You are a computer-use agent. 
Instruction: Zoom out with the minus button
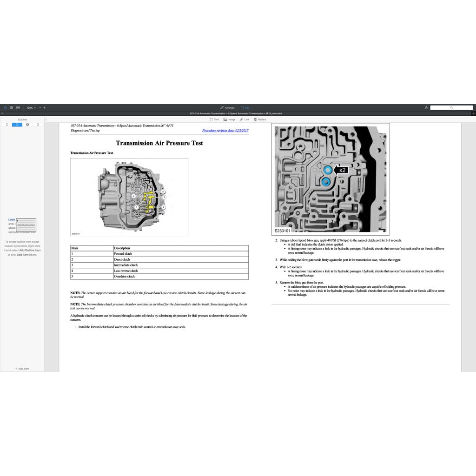click(x=40, y=107)
